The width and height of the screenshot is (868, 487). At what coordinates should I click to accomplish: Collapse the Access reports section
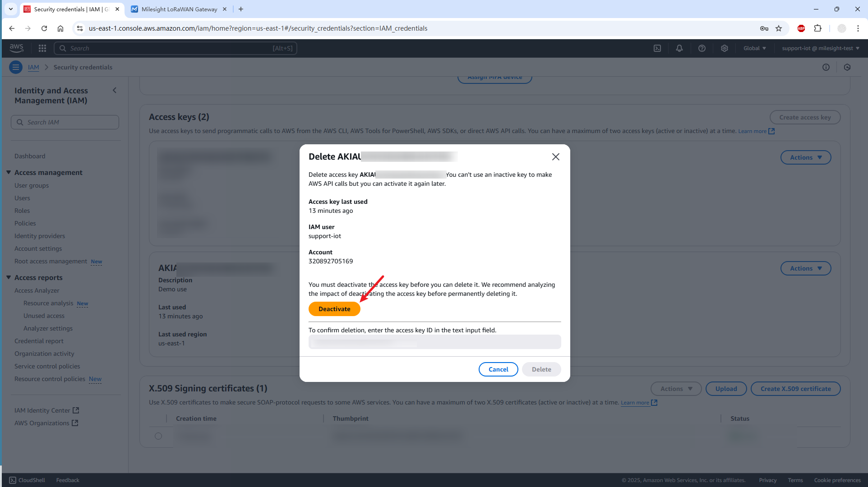pos(9,277)
